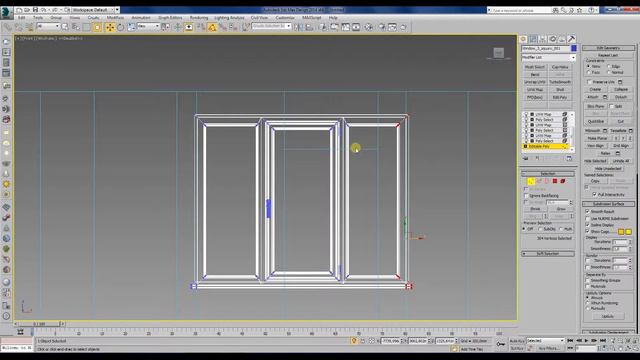The width and height of the screenshot is (640, 360).
Task: Select Editable Poly in the modifier stack
Action: coord(546,146)
